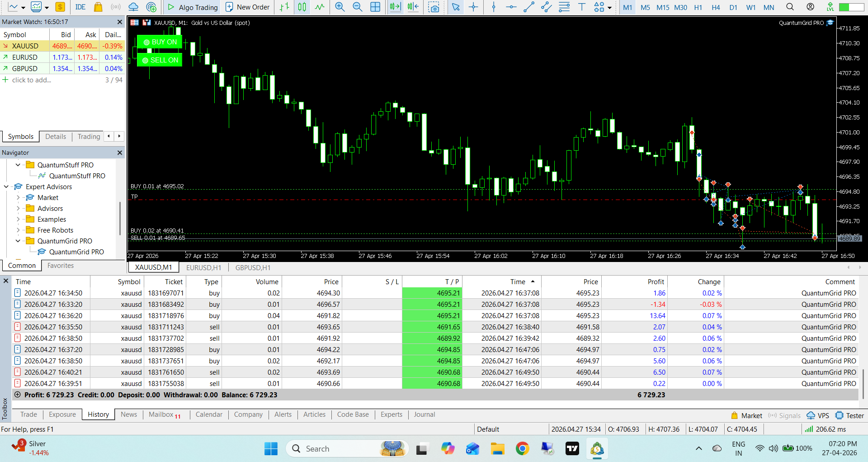Click the green progress bar in toolbar
Viewport: 868px width, 462px height.
pyautogui.click(x=851, y=7)
